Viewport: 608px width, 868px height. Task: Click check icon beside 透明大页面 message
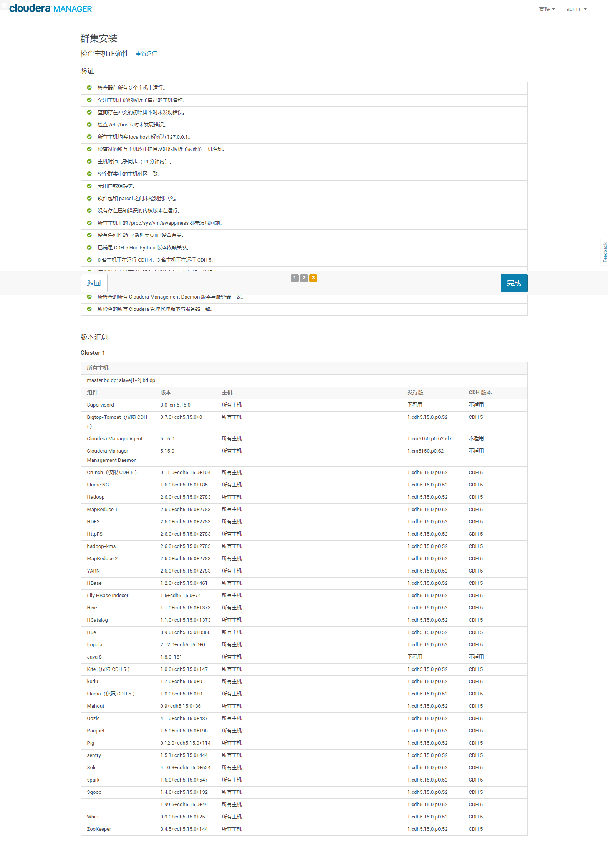click(x=89, y=235)
